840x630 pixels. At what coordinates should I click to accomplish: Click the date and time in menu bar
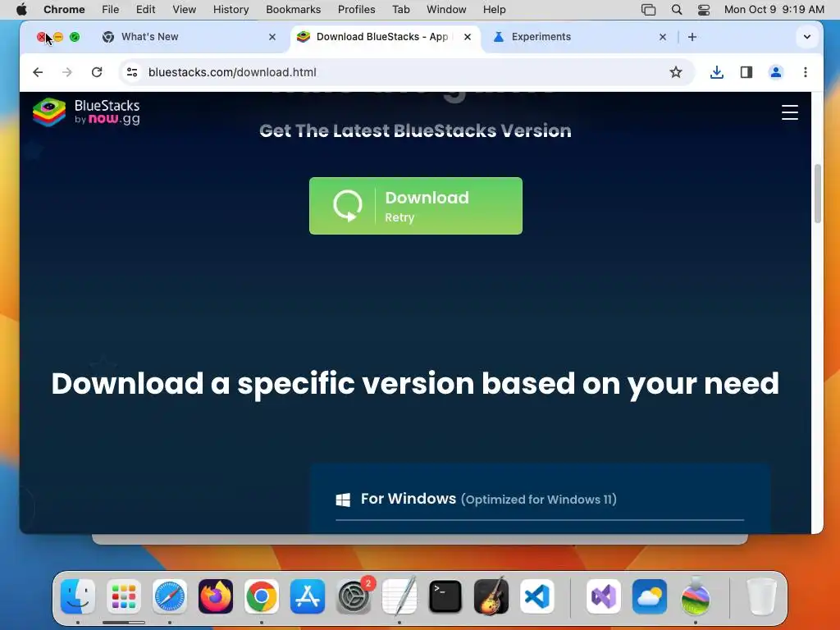[774, 10]
